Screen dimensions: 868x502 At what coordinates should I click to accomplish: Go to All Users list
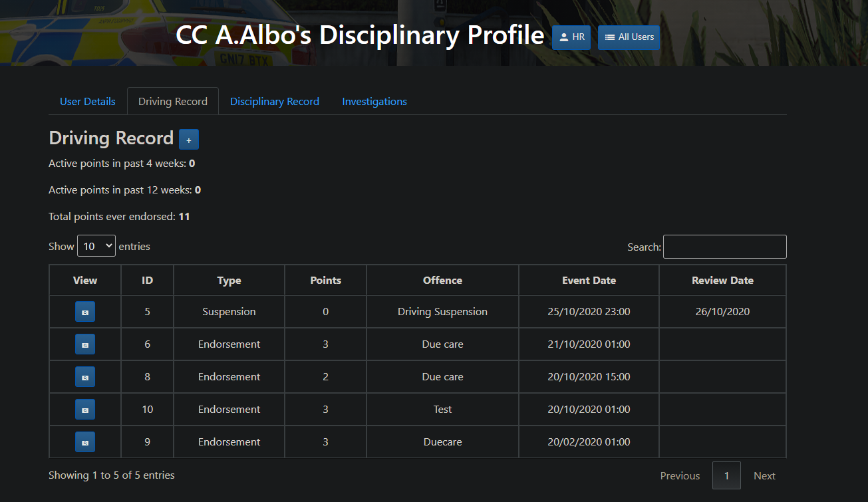pyautogui.click(x=629, y=37)
